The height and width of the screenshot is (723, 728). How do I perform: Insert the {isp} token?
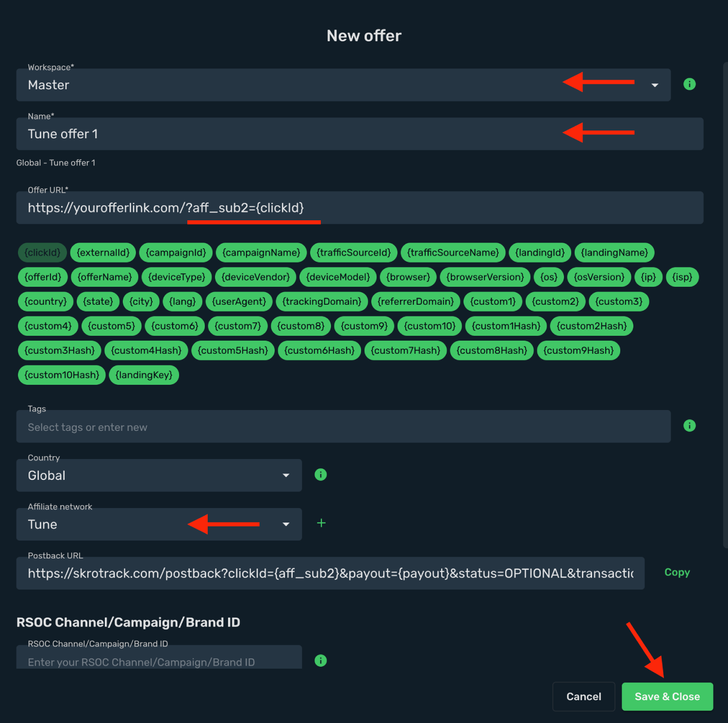(x=682, y=277)
